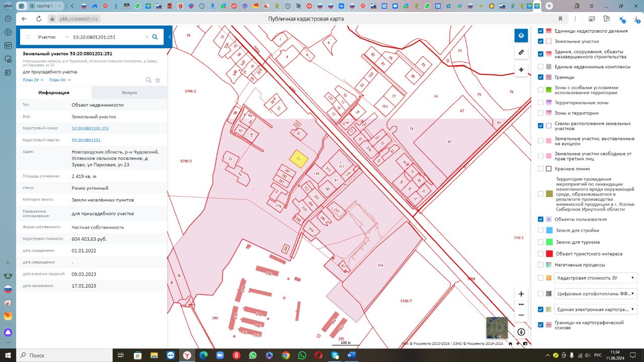644x362 pixels.
Task: Collapse the info sidebar with blue arrow
Action: (x=170, y=37)
